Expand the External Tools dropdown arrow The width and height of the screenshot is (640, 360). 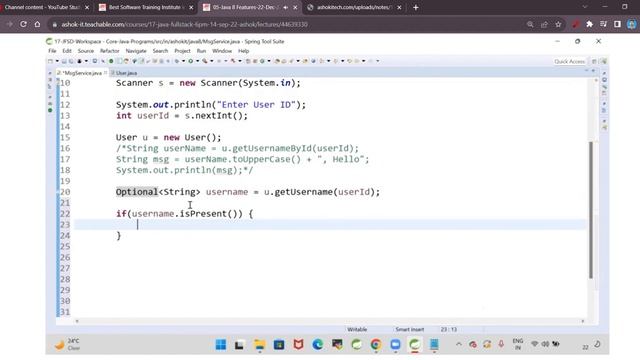tap(211, 61)
